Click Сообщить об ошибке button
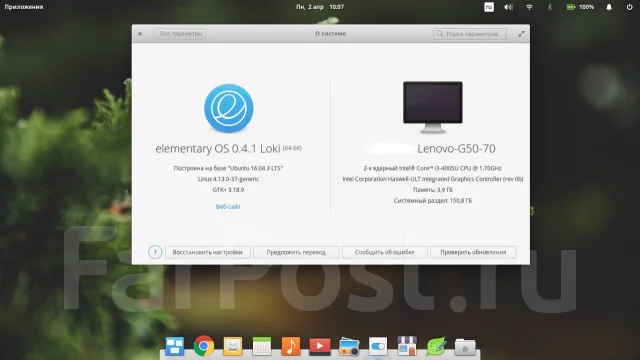Screen dimensions: 640x360 pyautogui.click(x=384, y=252)
